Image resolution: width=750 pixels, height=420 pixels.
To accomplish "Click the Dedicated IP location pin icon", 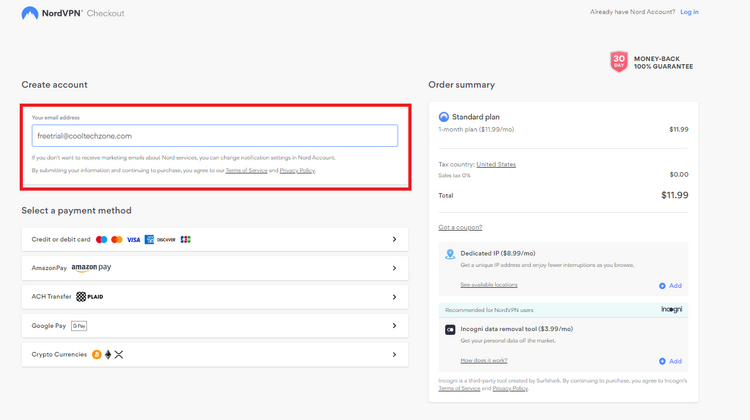I will [450, 254].
